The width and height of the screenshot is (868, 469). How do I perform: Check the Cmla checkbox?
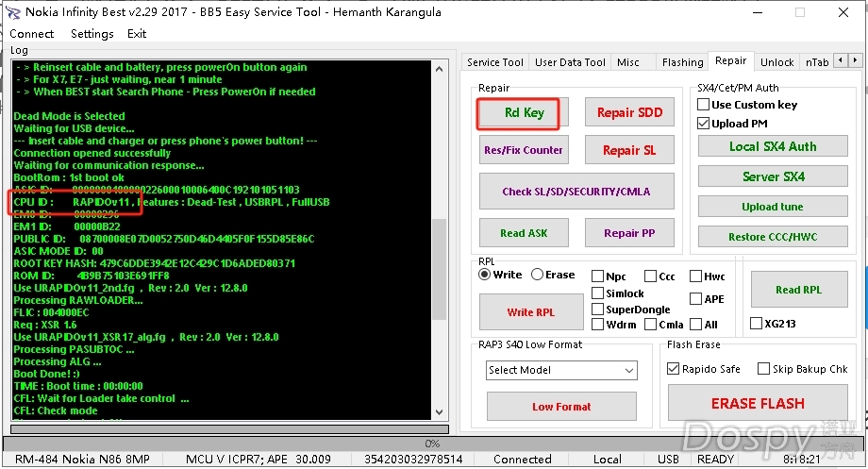coord(663,325)
